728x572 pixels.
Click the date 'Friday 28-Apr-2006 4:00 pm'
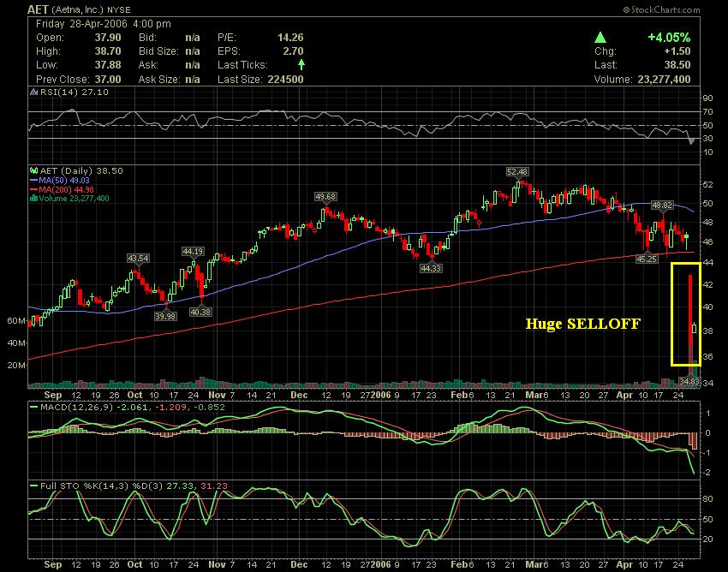(x=103, y=24)
